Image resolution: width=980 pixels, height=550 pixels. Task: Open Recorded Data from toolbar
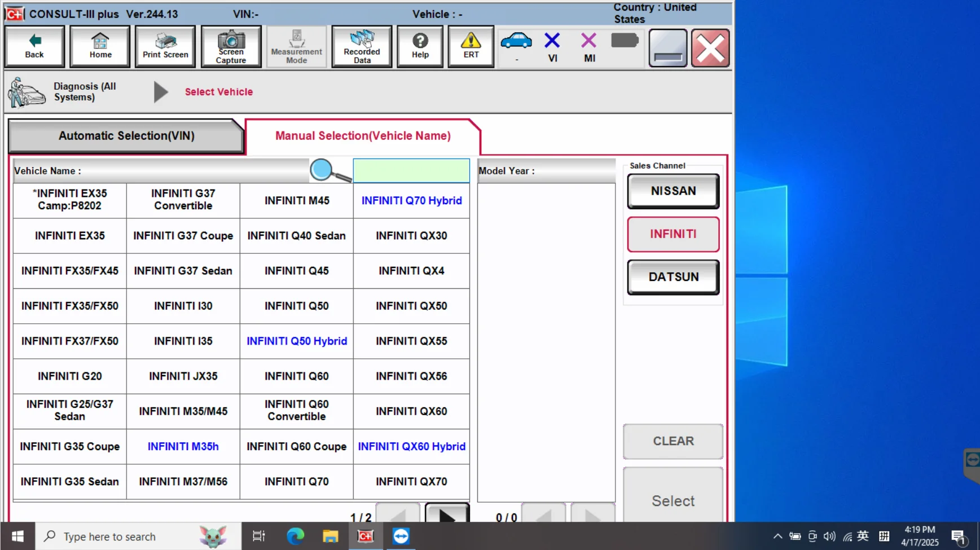click(362, 46)
